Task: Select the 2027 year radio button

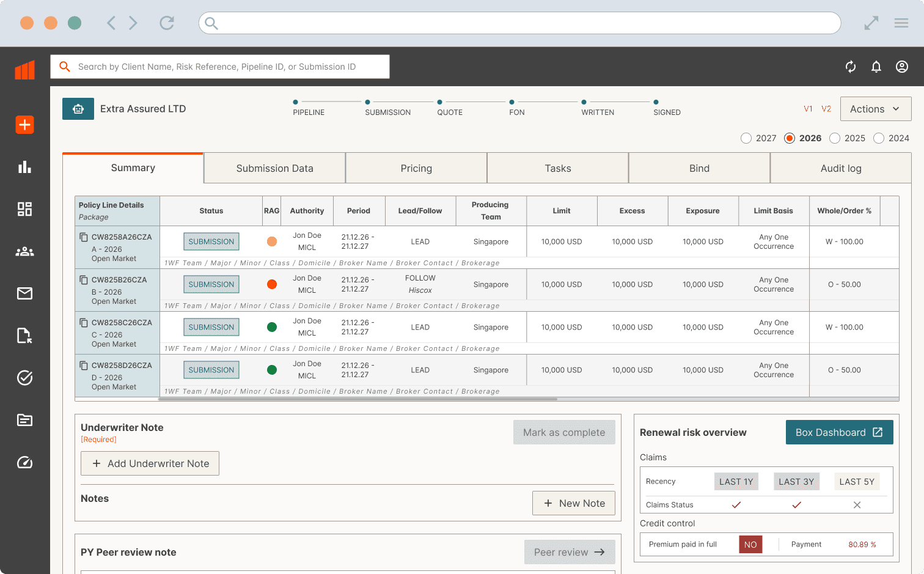Action: (746, 138)
